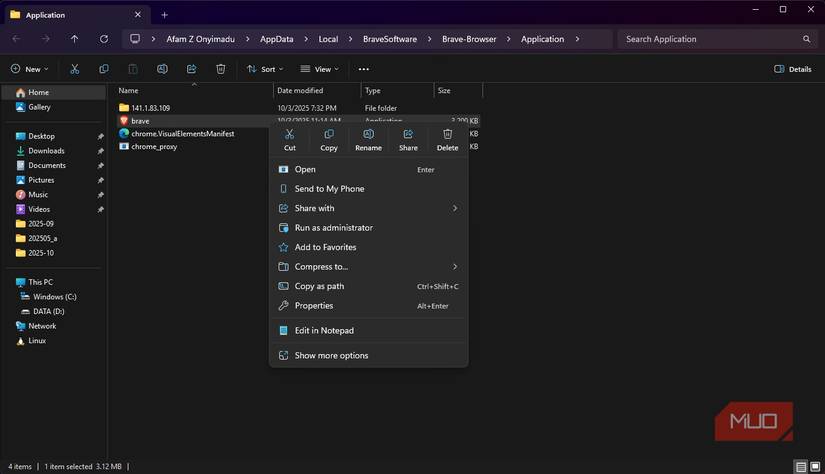Click Open in context menu
This screenshot has height=474, width=825.
[x=368, y=169]
